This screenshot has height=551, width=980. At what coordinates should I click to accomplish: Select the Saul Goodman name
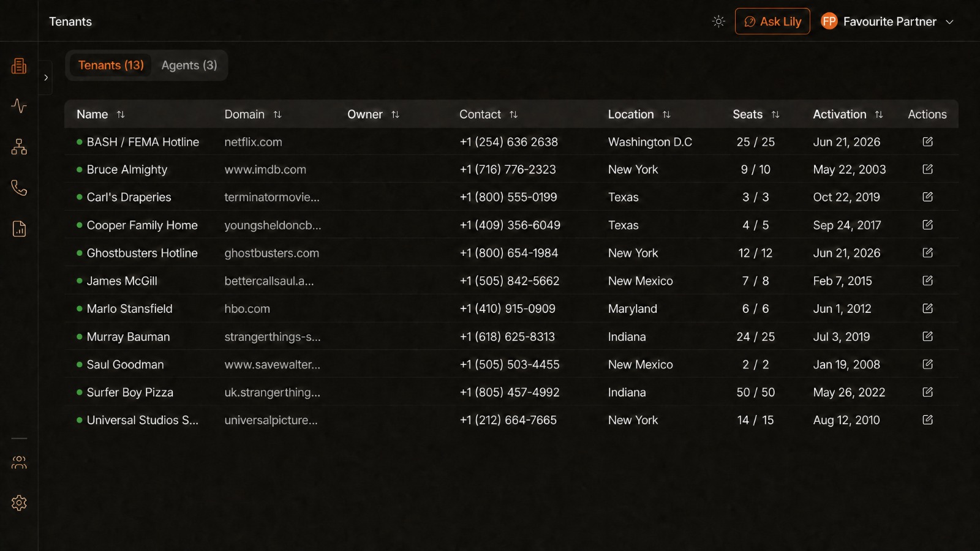coord(125,364)
